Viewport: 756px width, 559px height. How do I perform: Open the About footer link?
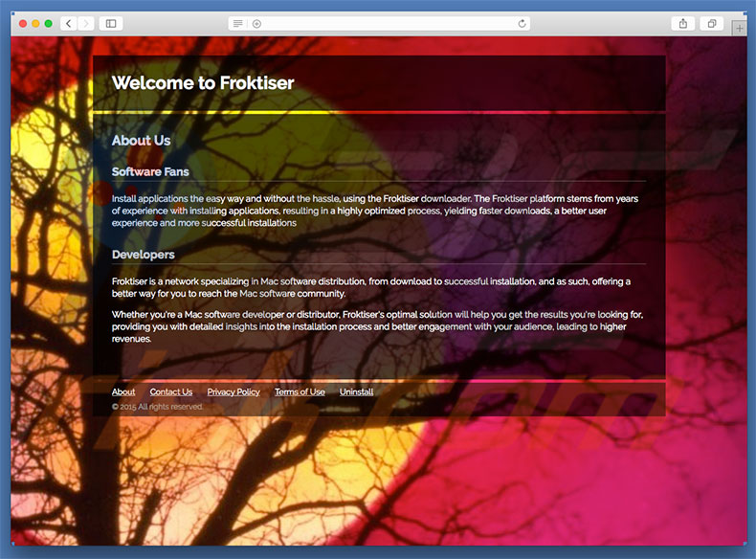tap(123, 392)
